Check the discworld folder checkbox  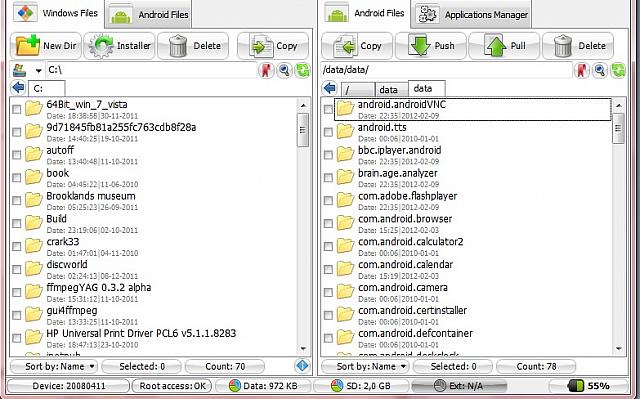[16, 269]
